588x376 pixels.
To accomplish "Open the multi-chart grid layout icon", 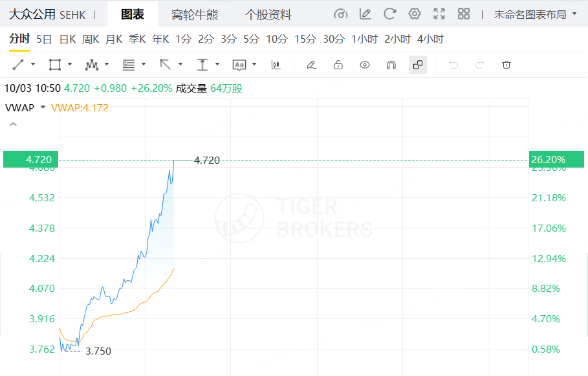I will 464,14.
